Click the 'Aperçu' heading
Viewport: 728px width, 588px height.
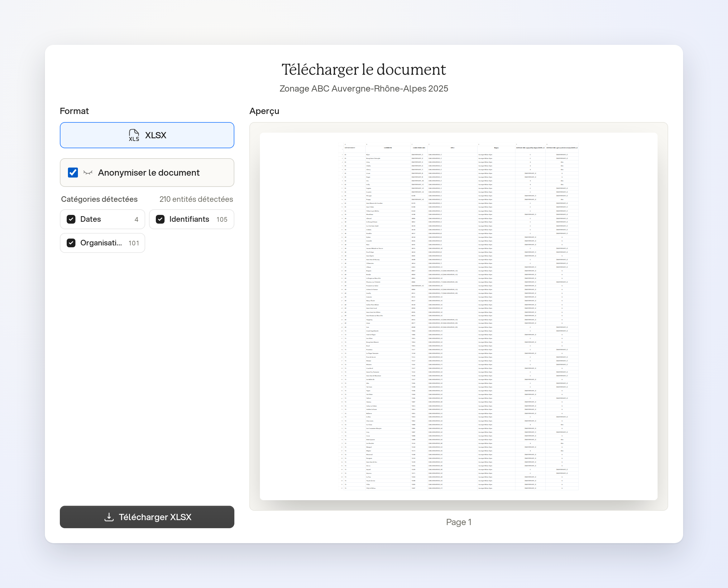(264, 111)
